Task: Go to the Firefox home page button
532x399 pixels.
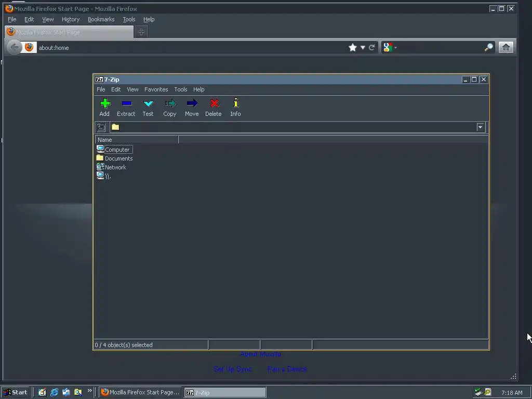Action: coord(506,47)
